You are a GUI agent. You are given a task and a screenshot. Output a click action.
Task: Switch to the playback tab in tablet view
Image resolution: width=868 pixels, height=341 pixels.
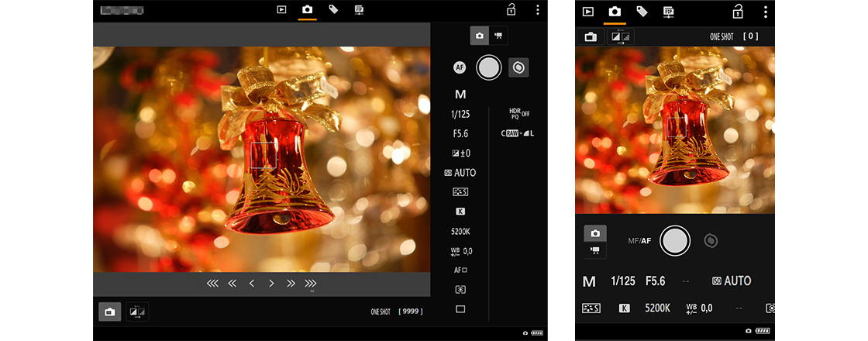click(x=281, y=10)
